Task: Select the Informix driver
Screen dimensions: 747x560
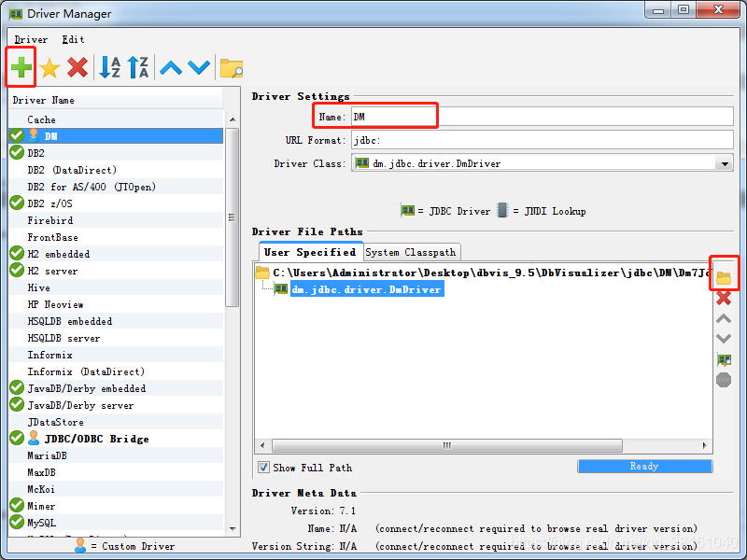Action: click(116, 355)
